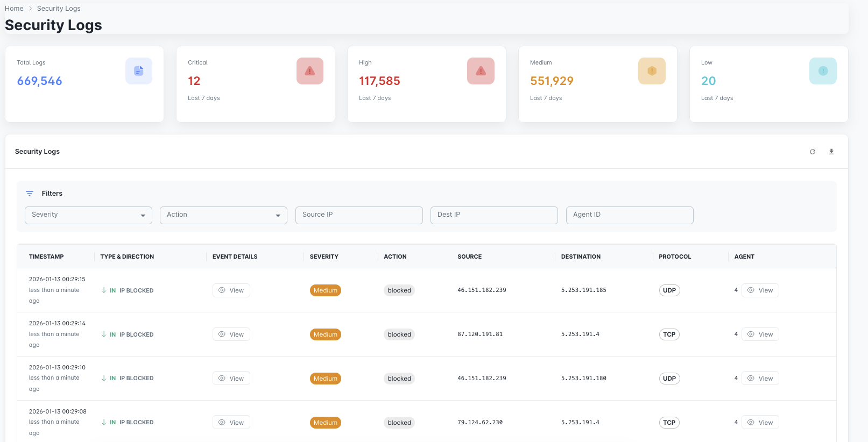The height and width of the screenshot is (442, 868).
Task: Click the Medium card hexagon icon
Action: pyautogui.click(x=652, y=71)
